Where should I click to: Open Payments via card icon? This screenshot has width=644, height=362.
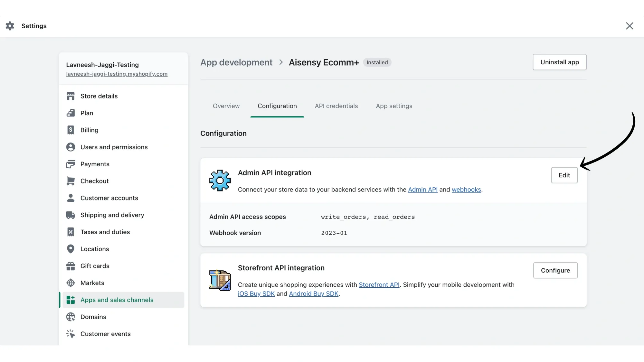71,164
